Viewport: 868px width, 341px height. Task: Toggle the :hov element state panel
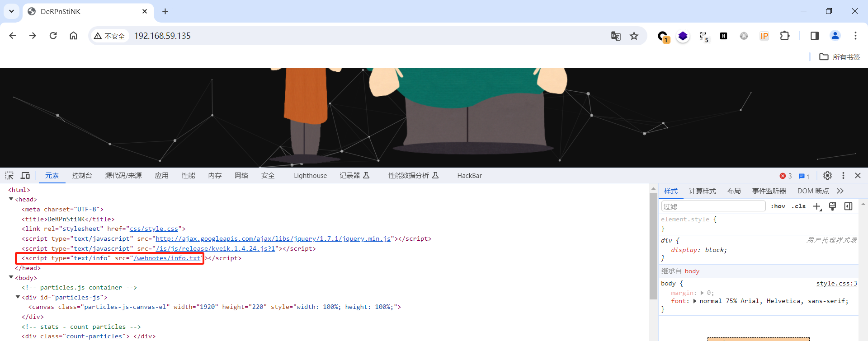pyautogui.click(x=778, y=206)
